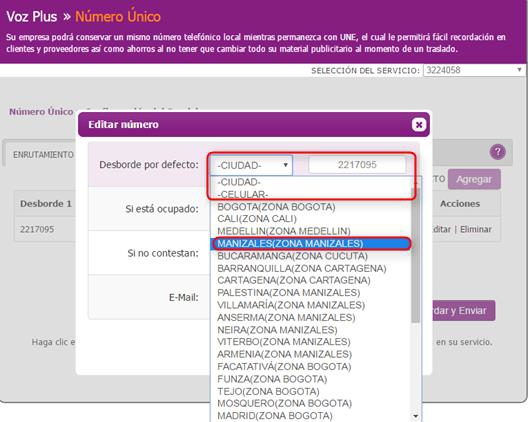
Task: Close the Editar número dialog
Action: (x=419, y=125)
